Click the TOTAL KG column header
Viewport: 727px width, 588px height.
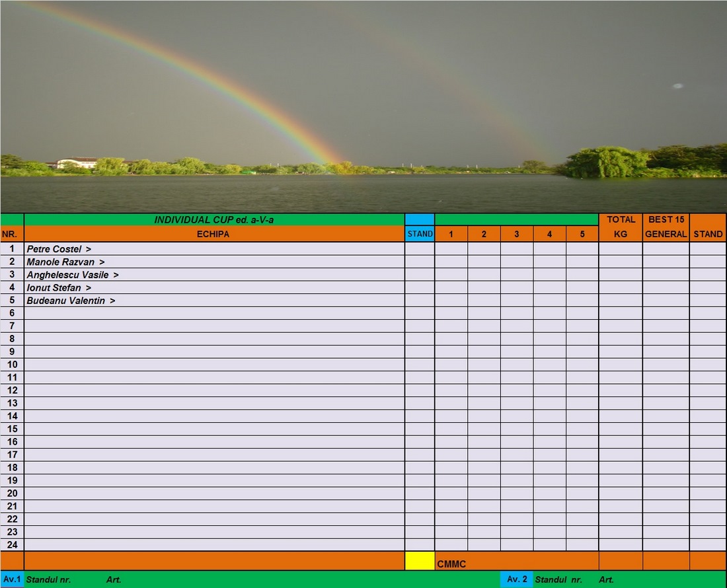pos(621,227)
